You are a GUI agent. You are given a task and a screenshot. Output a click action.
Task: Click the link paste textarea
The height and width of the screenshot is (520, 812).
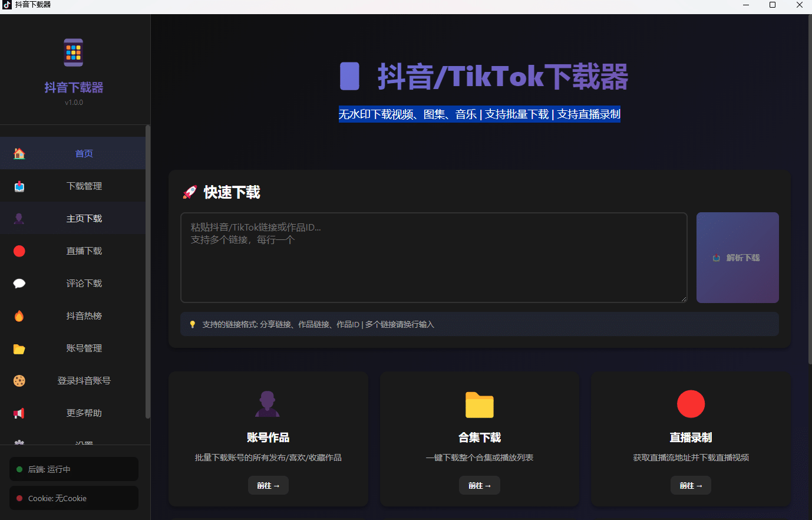[434, 258]
